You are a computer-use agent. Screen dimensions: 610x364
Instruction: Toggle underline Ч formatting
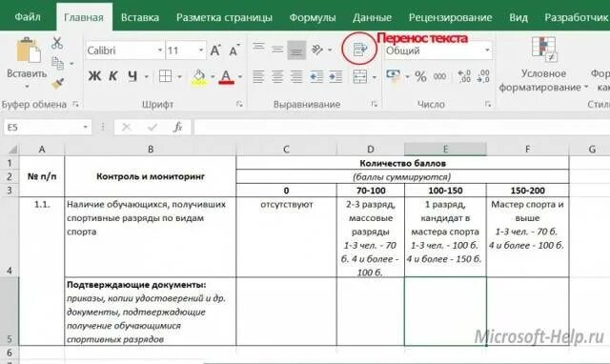132,76
